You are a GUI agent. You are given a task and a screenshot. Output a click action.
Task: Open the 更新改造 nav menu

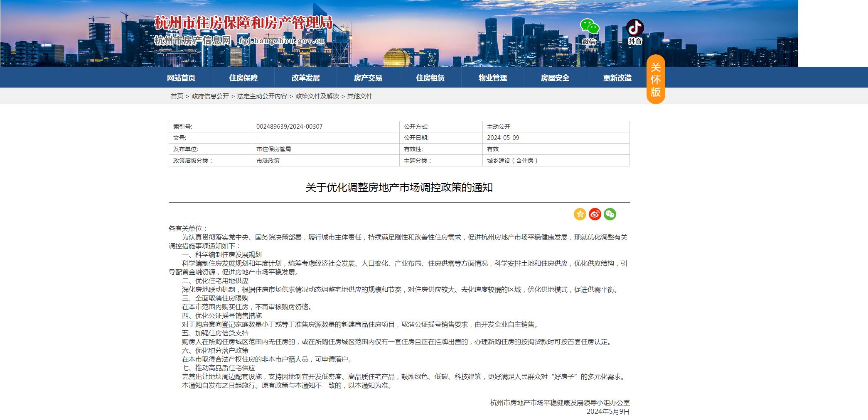[x=617, y=78]
